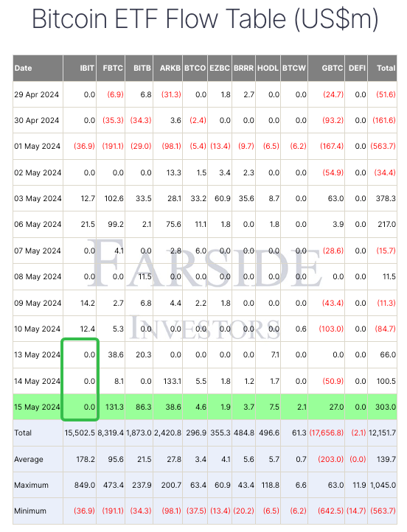407x532 pixels.
Task: Click the IBIT column header
Action: pos(87,68)
